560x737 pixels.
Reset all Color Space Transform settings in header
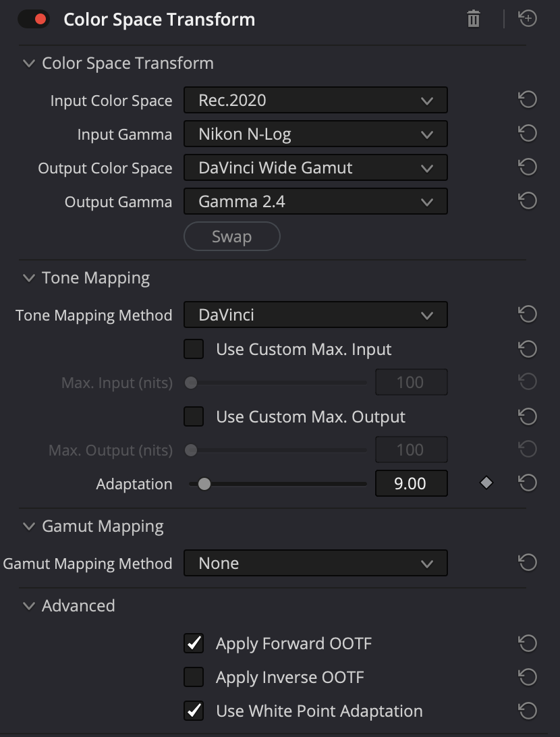[528, 19]
